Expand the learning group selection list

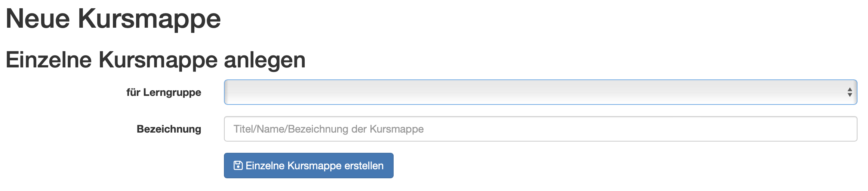coord(540,92)
